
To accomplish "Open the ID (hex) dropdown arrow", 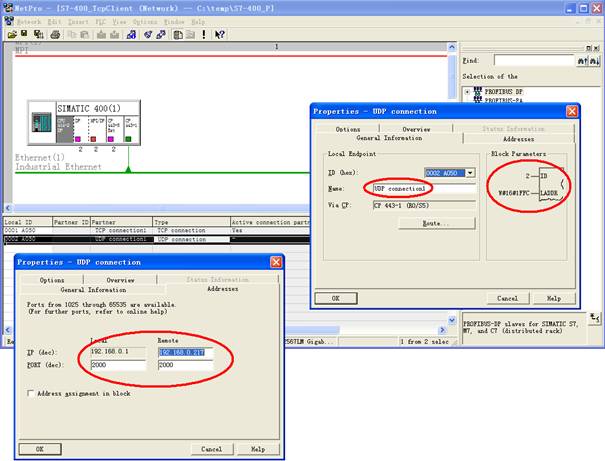I will (470, 173).
